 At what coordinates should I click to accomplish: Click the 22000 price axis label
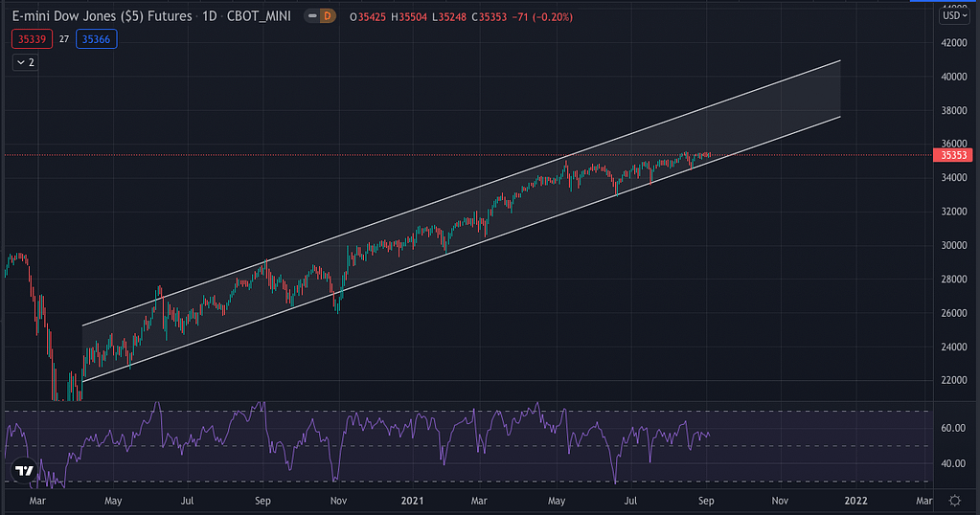(954, 380)
